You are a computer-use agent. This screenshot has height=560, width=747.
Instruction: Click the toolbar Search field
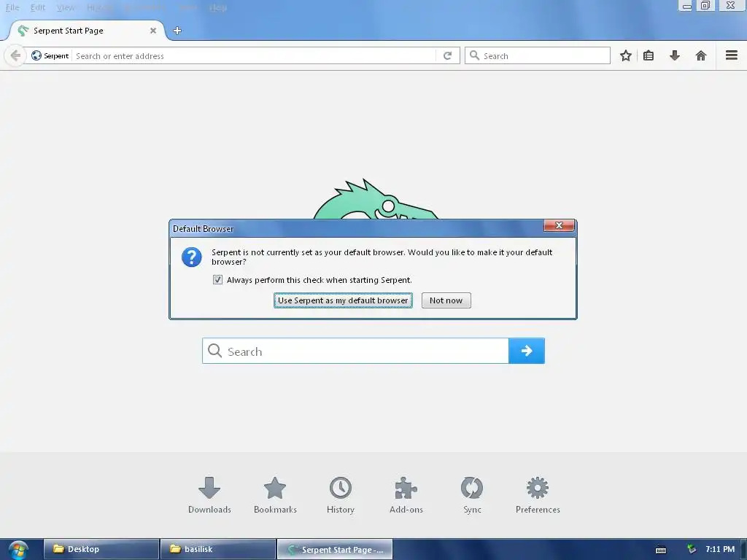point(538,55)
